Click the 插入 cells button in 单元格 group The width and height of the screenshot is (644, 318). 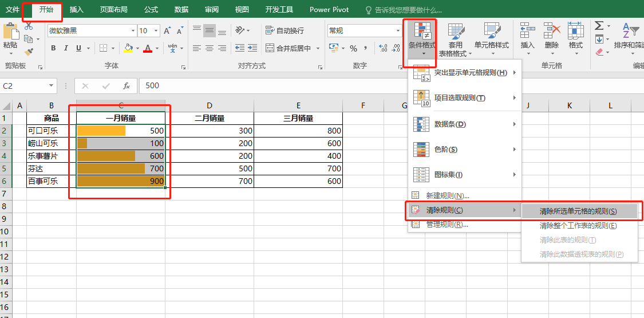528,40
